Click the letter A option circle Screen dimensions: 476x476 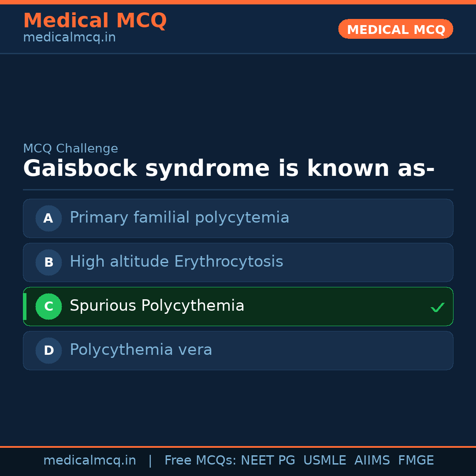(48, 218)
